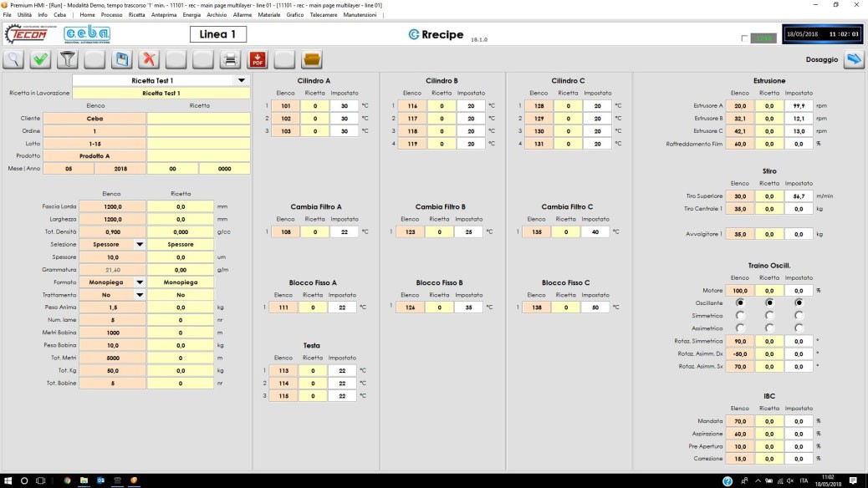This screenshot has height=488, width=868.
Task: Open the Selezione Spessore dropdown
Action: (x=140, y=245)
